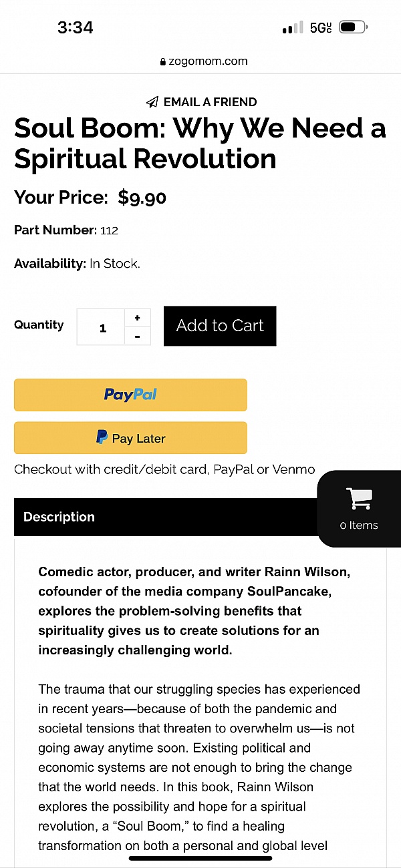This screenshot has height=868, width=401.
Task: Check out with the PayPal button
Action: [x=130, y=395]
